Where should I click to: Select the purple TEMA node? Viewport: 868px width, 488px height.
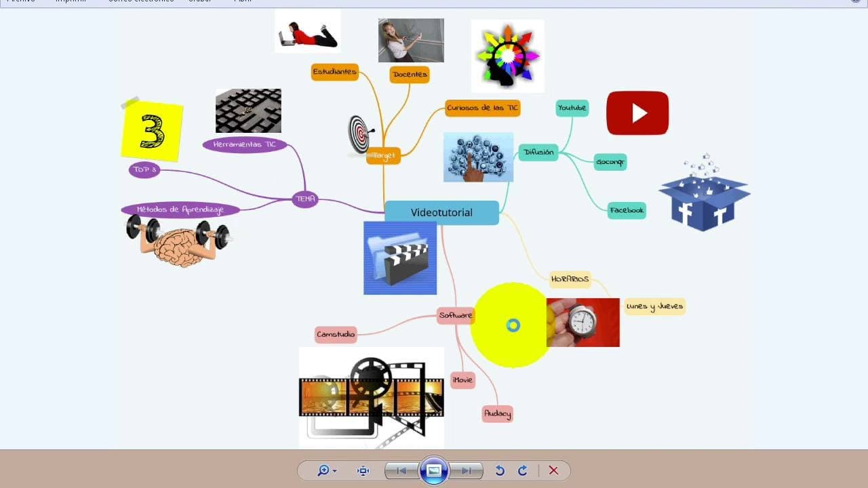click(x=305, y=199)
